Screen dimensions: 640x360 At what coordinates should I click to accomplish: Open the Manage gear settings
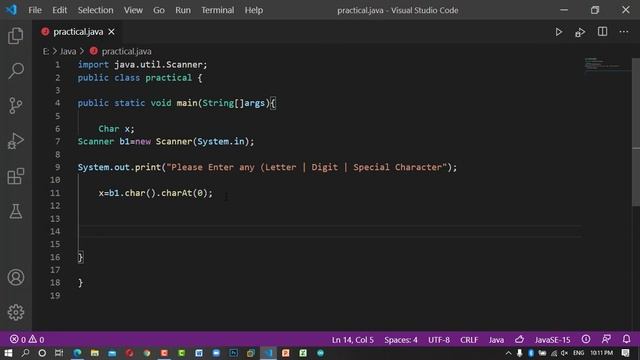16,313
